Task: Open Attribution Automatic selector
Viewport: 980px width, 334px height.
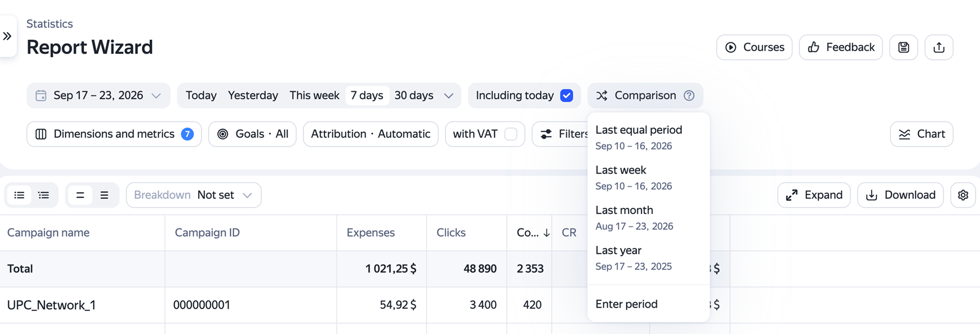Action: point(370,134)
